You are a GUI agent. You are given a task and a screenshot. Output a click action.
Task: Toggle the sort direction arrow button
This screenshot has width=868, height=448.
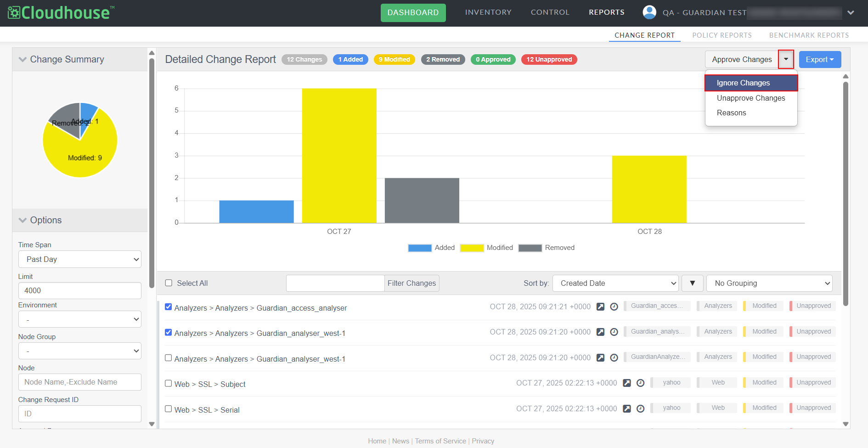click(692, 284)
